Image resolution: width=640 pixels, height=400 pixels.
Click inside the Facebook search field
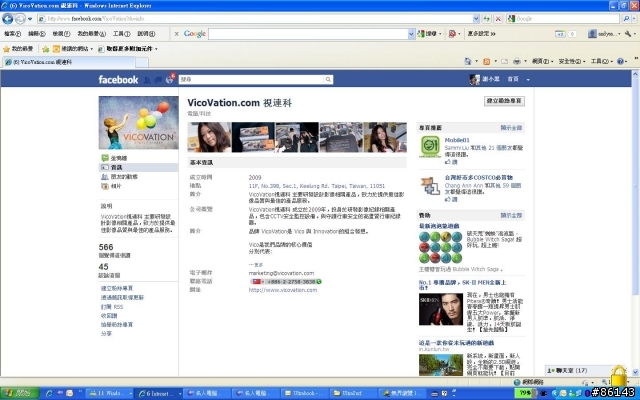[251, 80]
